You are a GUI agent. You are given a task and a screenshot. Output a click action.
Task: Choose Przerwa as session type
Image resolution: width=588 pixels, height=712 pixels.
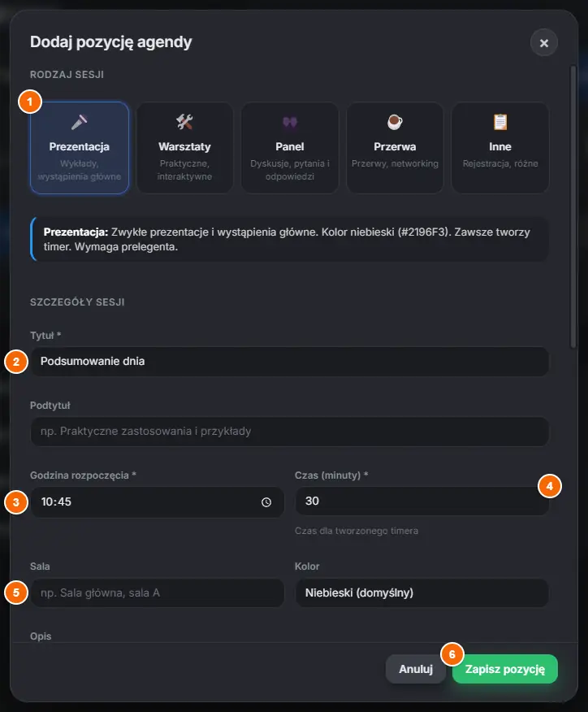[x=395, y=148]
